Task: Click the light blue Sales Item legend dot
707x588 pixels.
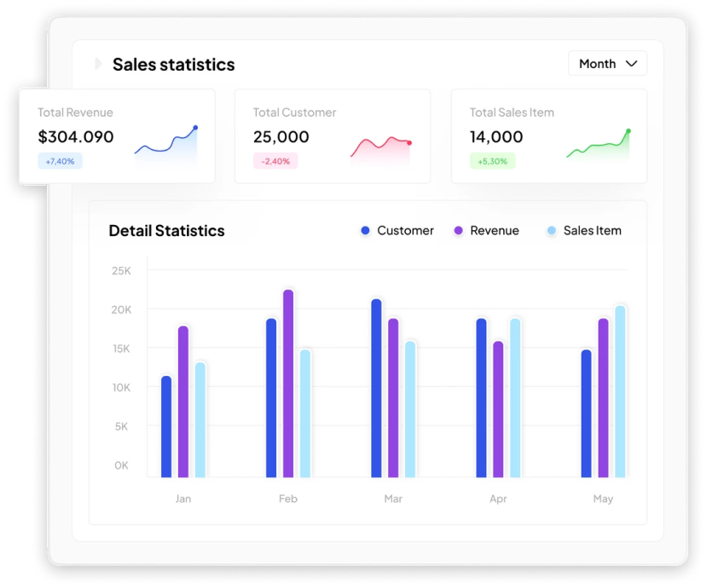Action: pos(552,231)
